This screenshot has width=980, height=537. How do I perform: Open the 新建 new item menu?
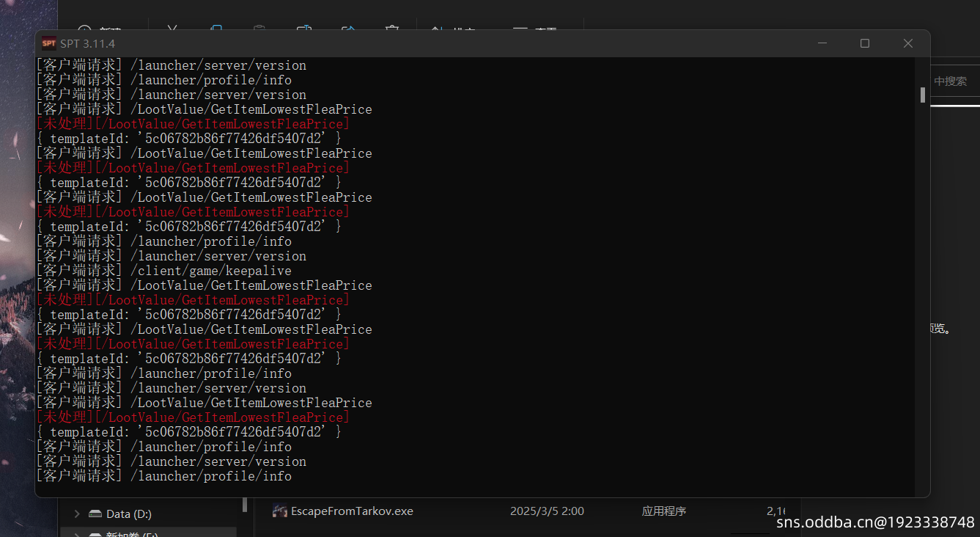tap(95, 30)
